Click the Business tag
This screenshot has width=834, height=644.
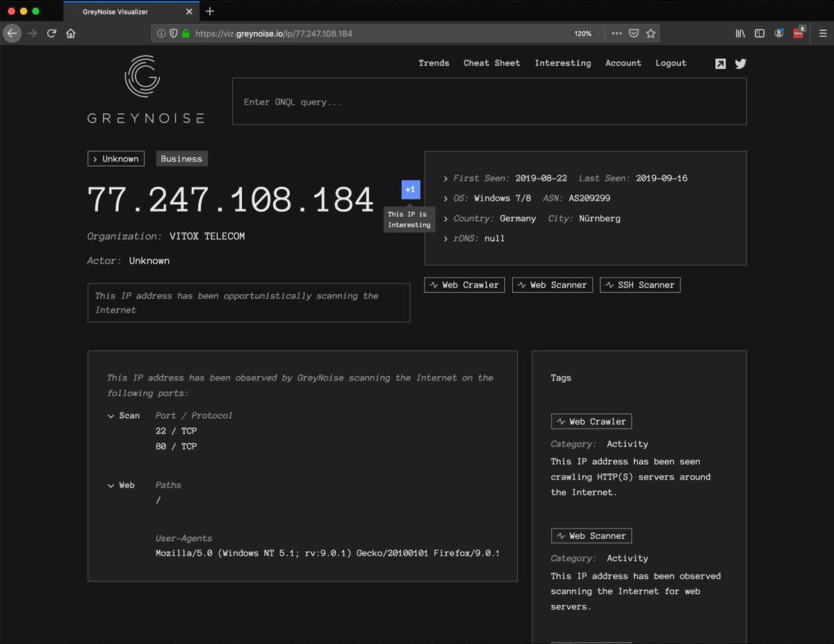point(181,158)
